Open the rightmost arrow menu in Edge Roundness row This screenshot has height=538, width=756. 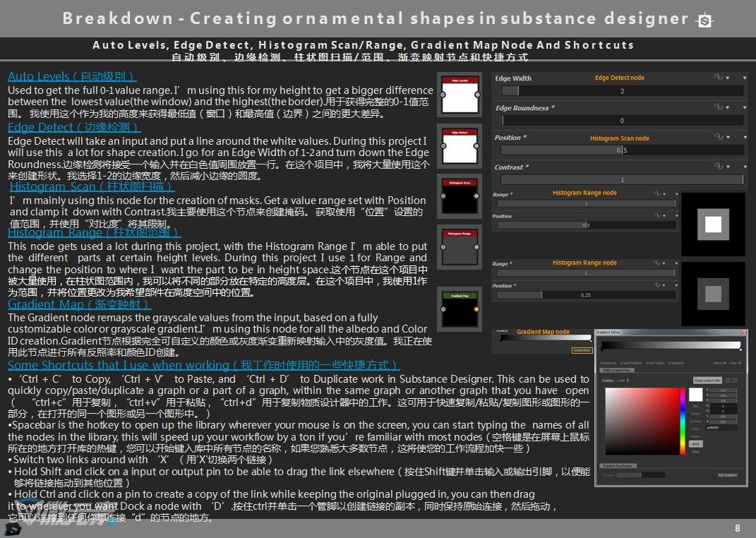click(x=745, y=107)
